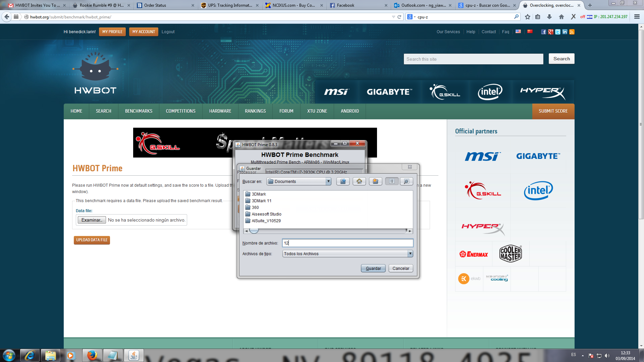The height and width of the screenshot is (362, 644).
Task: Switch language with the Chinese flag icon
Action: (x=530, y=32)
